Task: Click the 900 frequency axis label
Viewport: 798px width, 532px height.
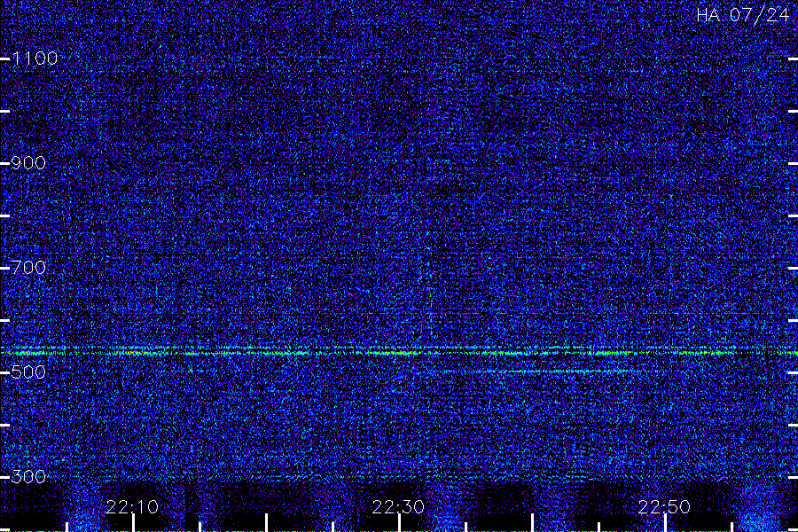Action: pos(28,163)
